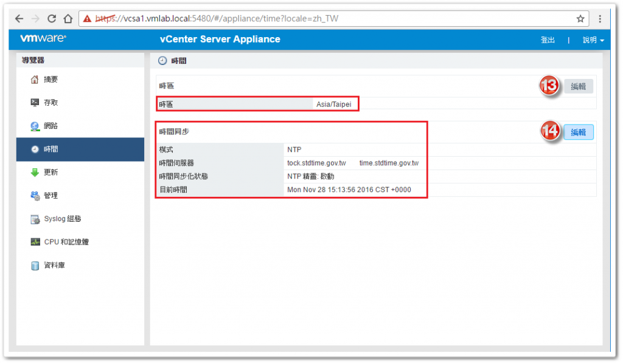
Task: Open the 管理 navigator item
Action: [x=80, y=196]
